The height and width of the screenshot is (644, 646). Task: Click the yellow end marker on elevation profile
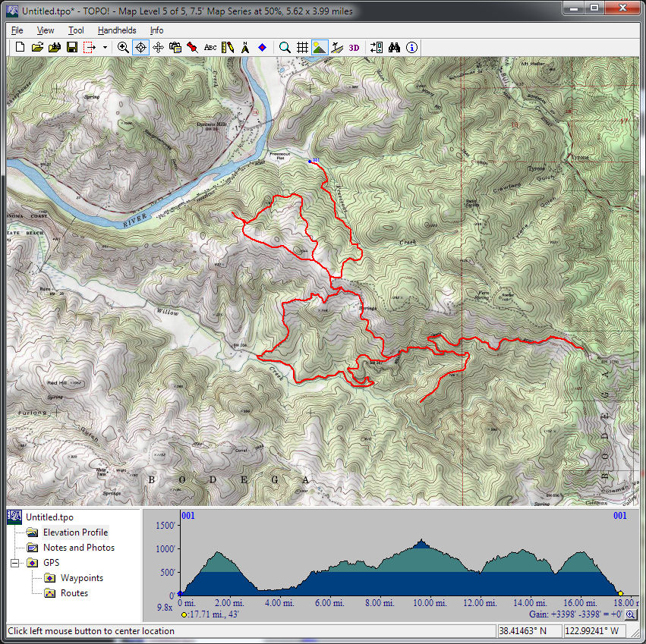620,593
